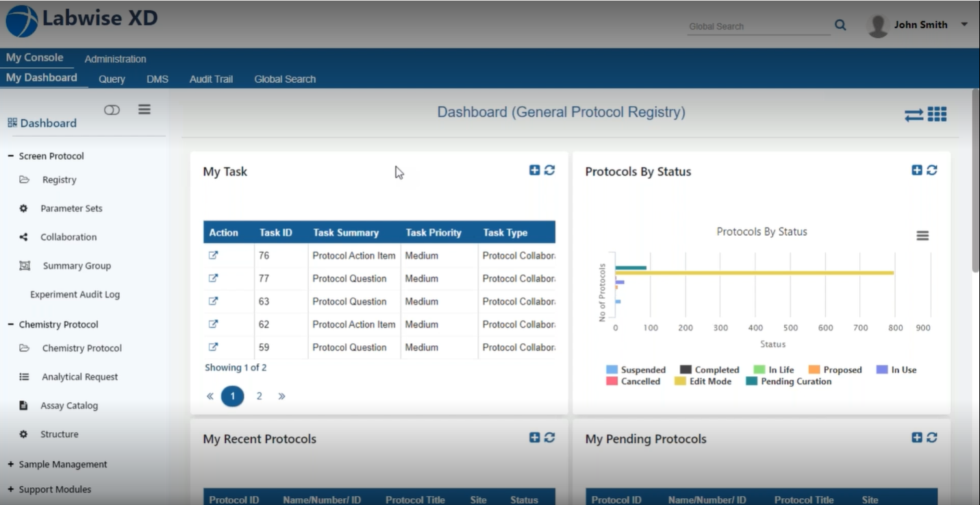Refresh the Protocols By Status widget
This screenshot has height=505, width=980.
tap(932, 170)
